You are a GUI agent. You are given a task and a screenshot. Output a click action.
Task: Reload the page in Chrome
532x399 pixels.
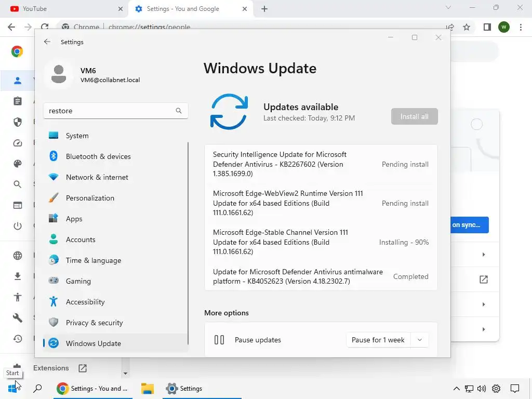[45, 27]
